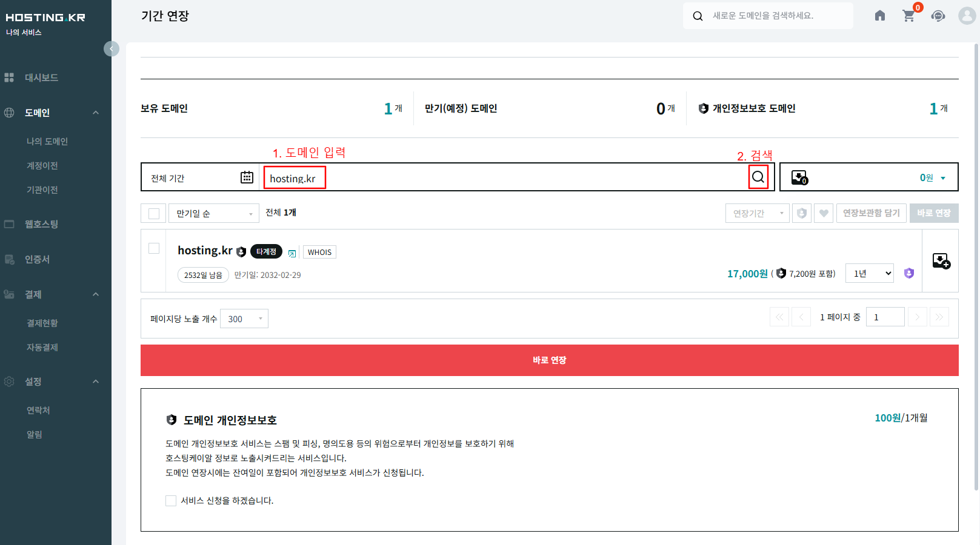Screen dimensions: 980x545
Task: Open the 300 items per page dropdown
Action: 244,319
